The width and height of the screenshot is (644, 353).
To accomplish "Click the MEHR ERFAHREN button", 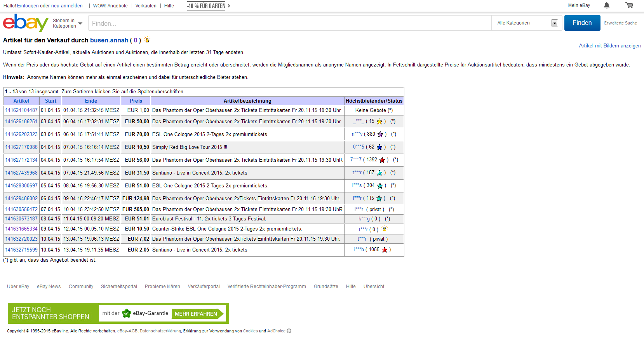I will [198, 314].
